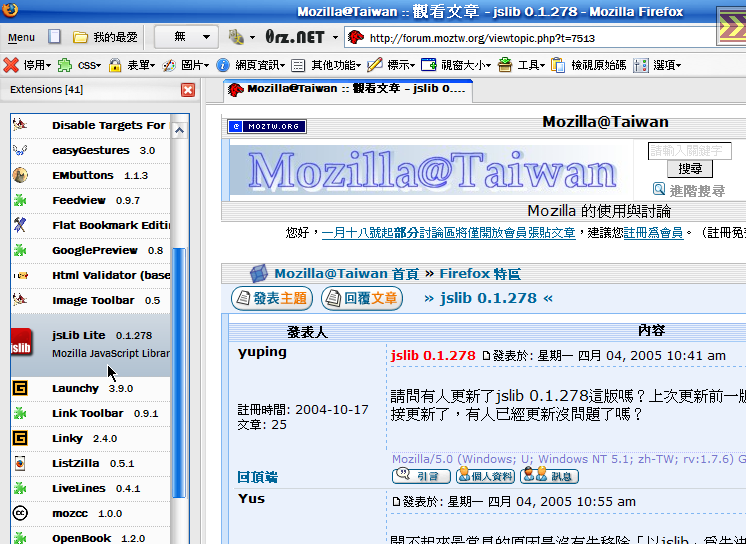Screen dimensions: 746x544
Task: Click the red X disable icon
Action: pos(11,65)
